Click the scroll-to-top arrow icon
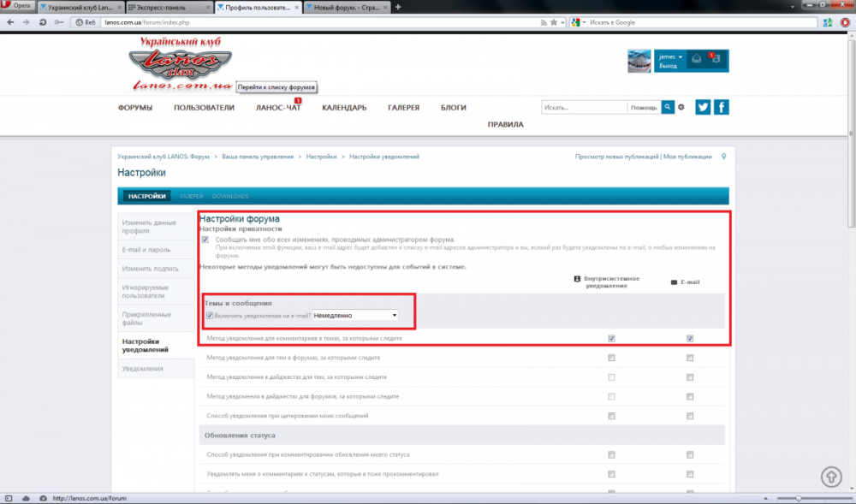 coord(830,476)
